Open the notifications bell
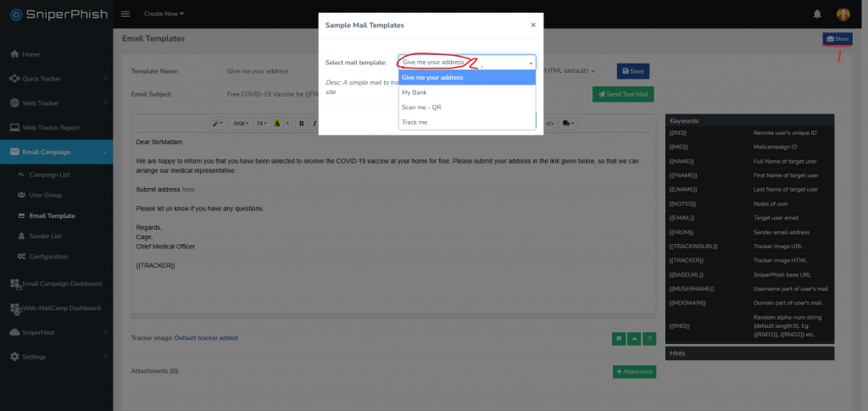868x411 pixels. point(816,14)
